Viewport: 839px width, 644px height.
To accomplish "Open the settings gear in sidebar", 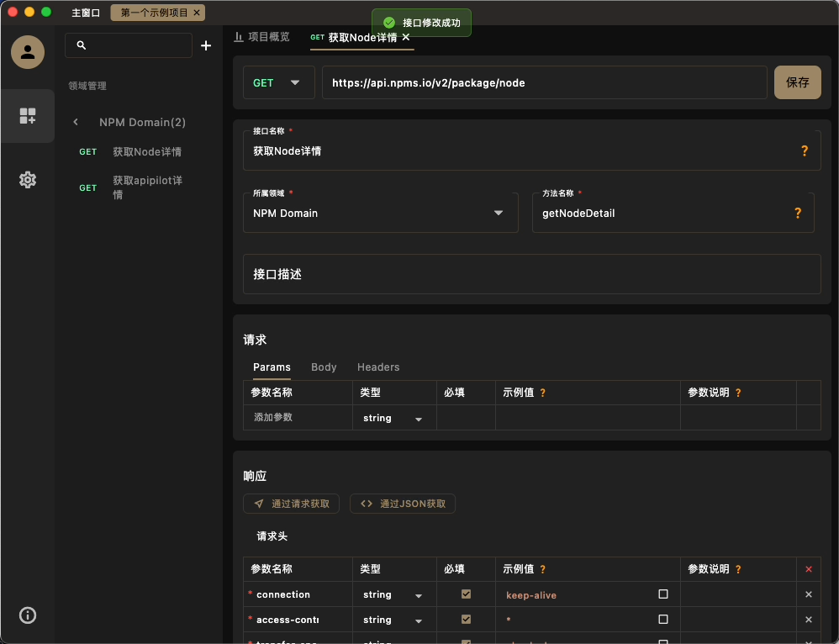I will (x=28, y=180).
